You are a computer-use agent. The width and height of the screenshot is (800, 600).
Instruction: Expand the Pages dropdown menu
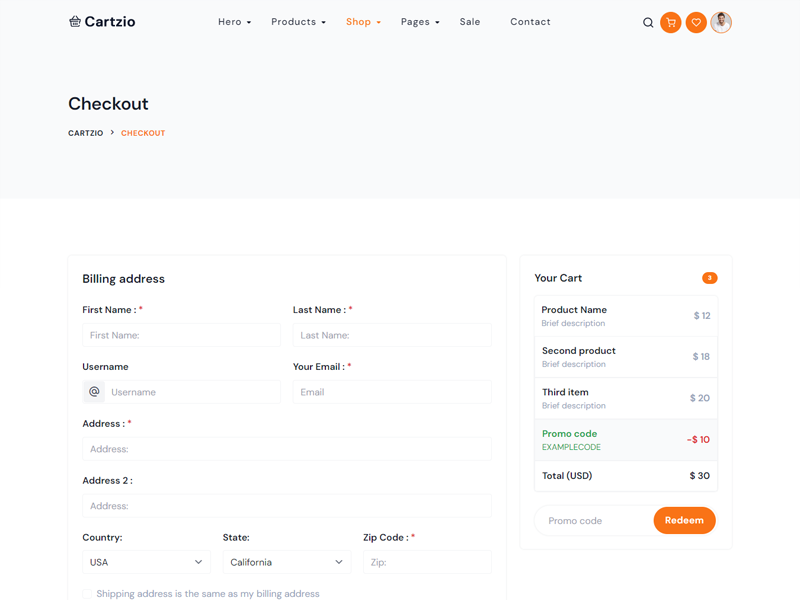[420, 22]
